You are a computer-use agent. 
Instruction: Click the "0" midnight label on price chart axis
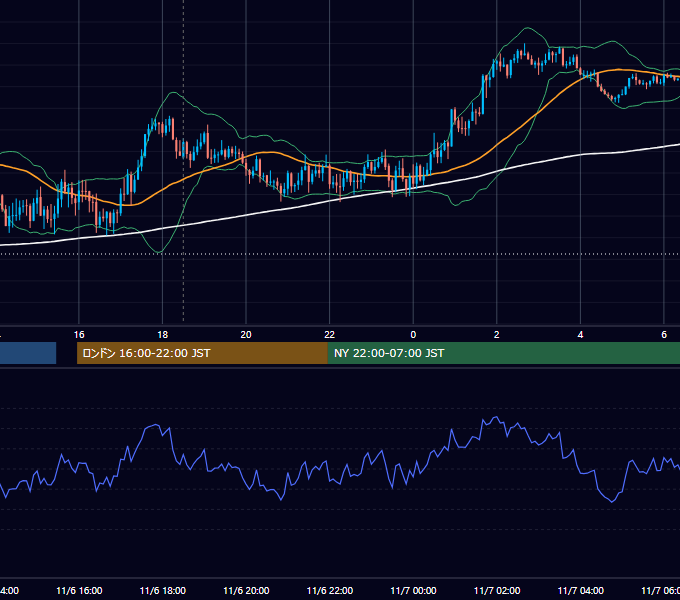pyautogui.click(x=413, y=334)
